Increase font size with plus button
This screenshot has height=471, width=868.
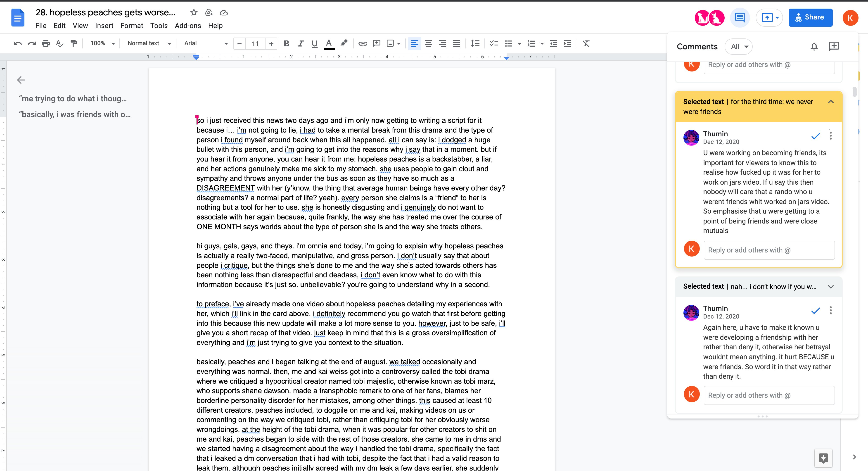coord(271,43)
